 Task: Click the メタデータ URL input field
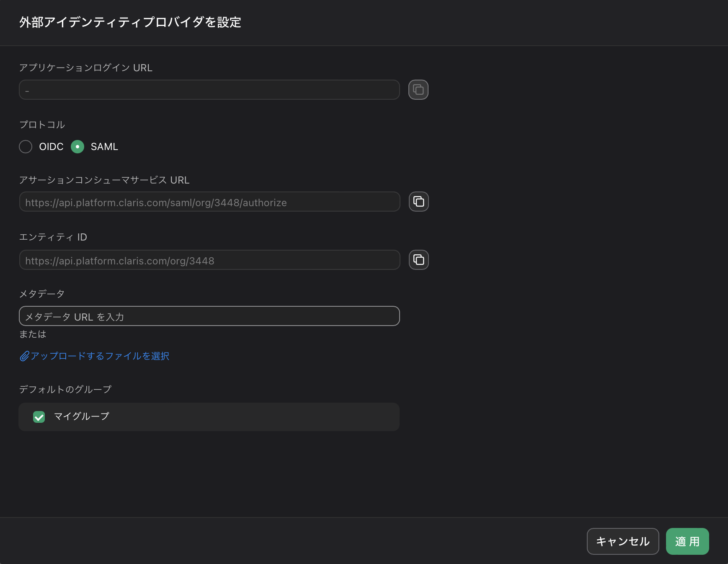point(209,316)
